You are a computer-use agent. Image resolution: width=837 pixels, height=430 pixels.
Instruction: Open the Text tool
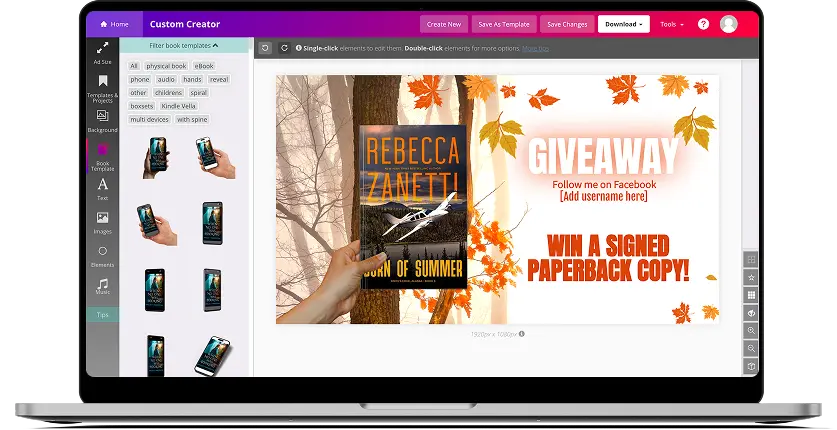tap(102, 189)
